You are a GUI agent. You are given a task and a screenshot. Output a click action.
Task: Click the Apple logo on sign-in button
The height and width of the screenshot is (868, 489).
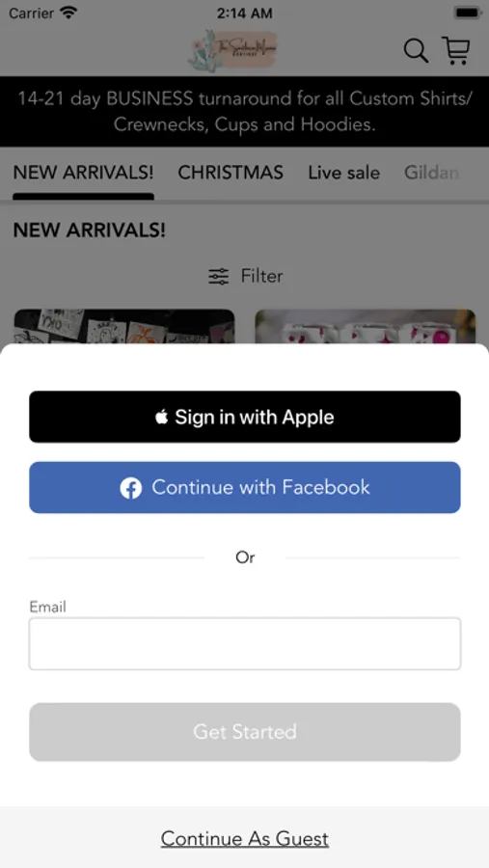tap(161, 417)
